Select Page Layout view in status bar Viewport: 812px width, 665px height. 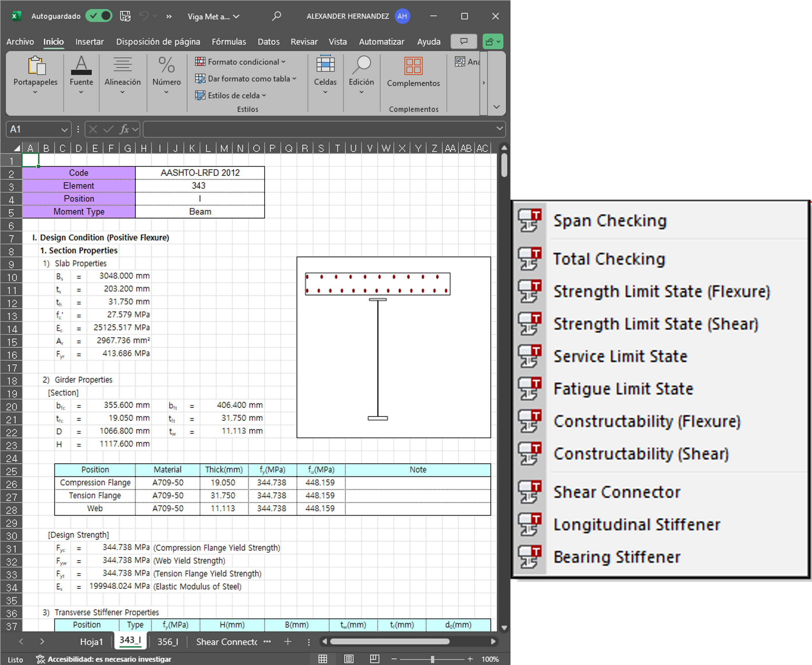coord(349,659)
